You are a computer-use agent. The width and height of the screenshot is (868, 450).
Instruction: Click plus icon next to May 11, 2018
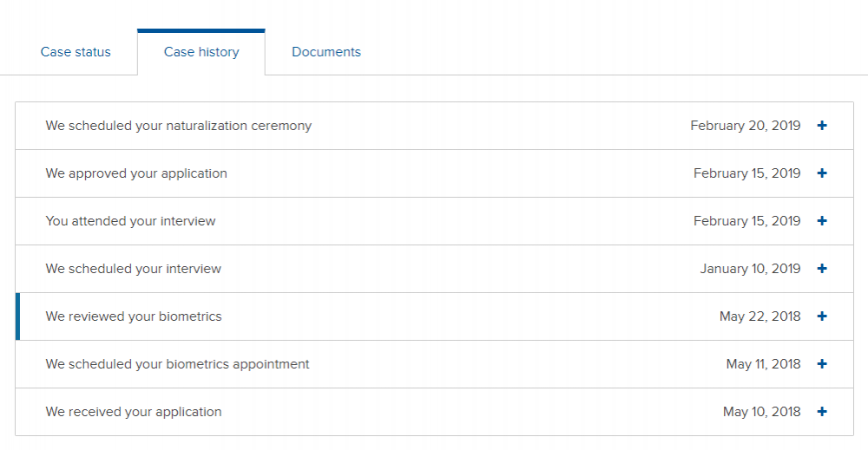click(822, 364)
